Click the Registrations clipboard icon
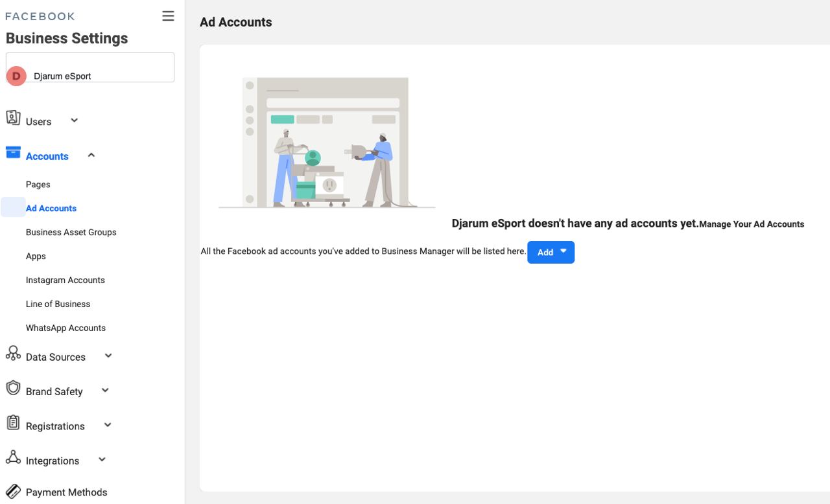This screenshot has width=830, height=504. (13, 422)
